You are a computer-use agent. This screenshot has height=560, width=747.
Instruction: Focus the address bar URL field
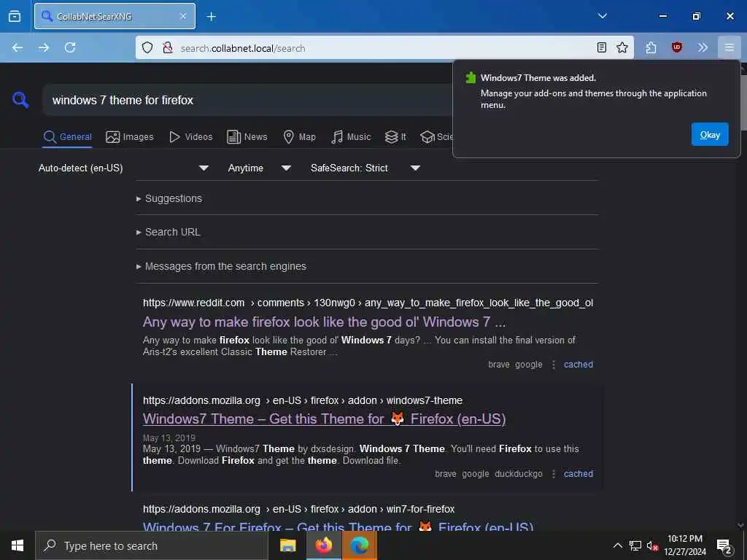[384, 48]
